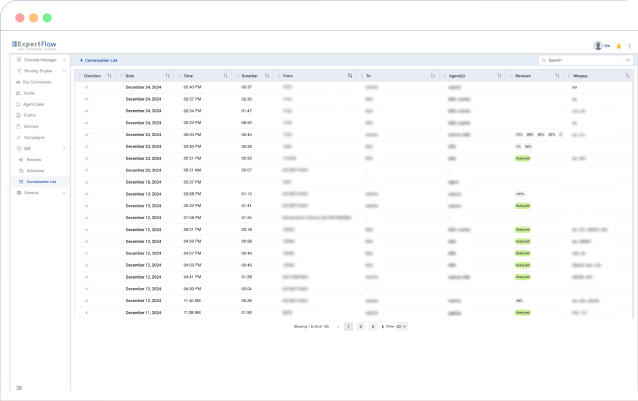Go to page 3 of results
Viewport: 638px width, 401px height.
tap(372, 327)
